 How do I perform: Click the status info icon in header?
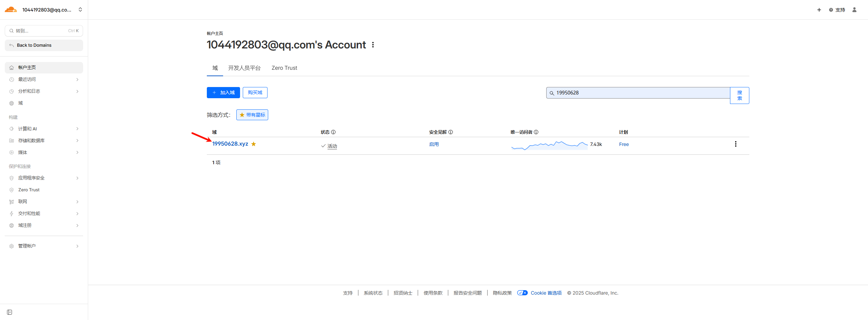[333, 132]
